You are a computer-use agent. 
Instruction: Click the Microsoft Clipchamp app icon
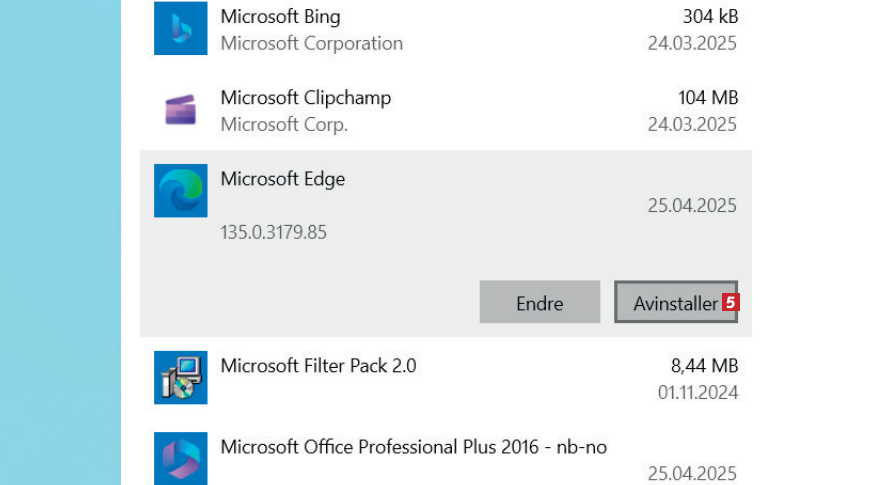(180, 110)
